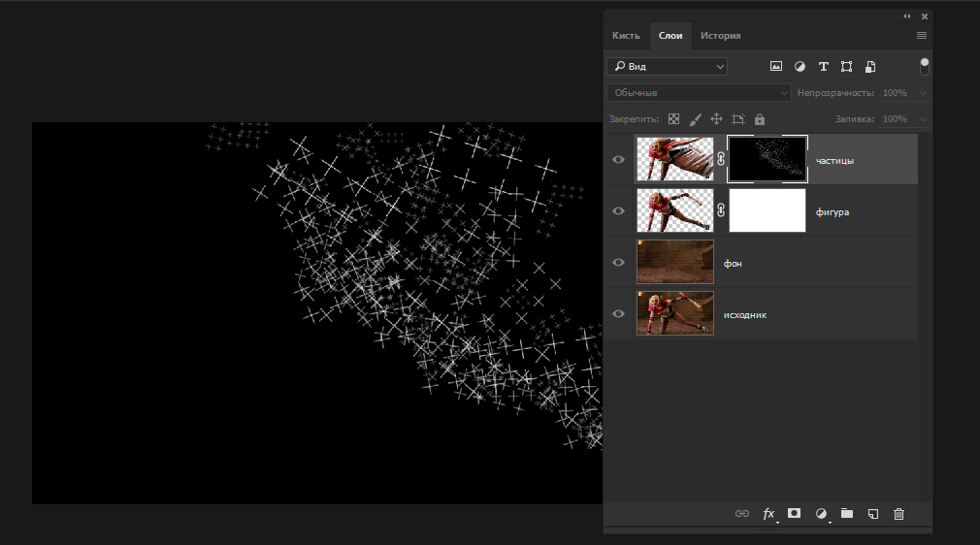Filter layers by adjustment layers icon
The height and width of the screenshot is (545, 980).
800,66
